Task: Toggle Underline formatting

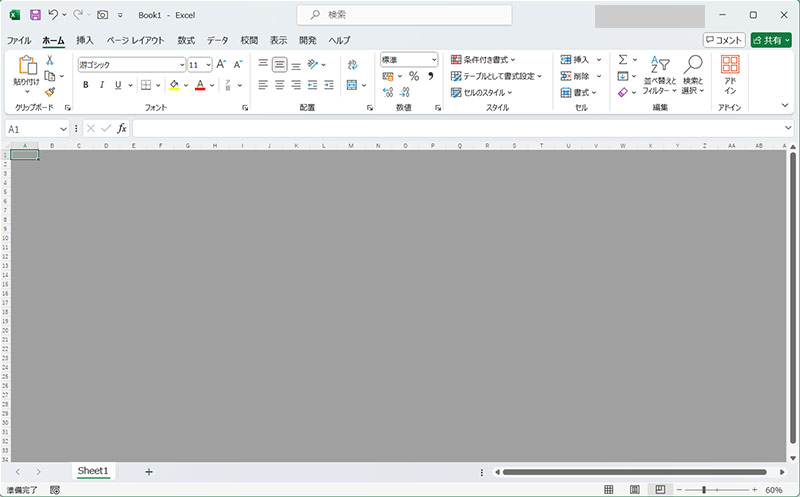Action: pyautogui.click(x=118, y=85)
